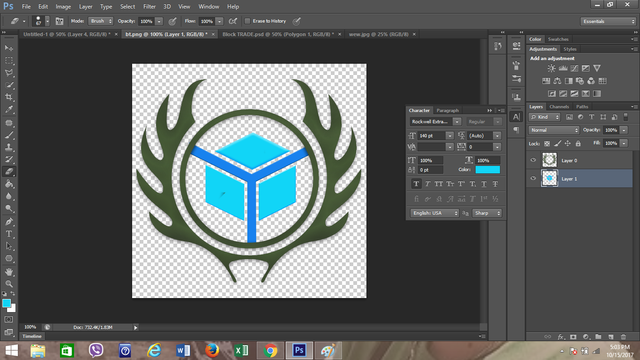Switch to the Block TRADE.psd document tab

pos(278,34)
